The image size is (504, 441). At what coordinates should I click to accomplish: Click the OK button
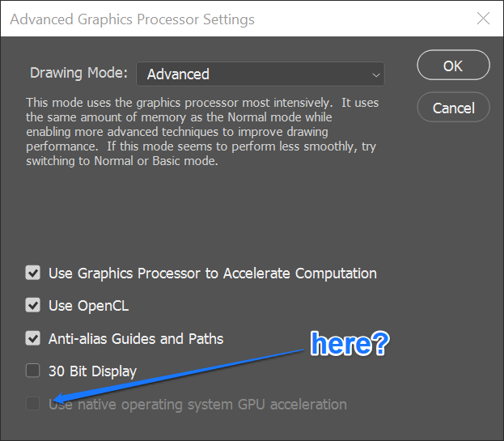click(453, 66)
